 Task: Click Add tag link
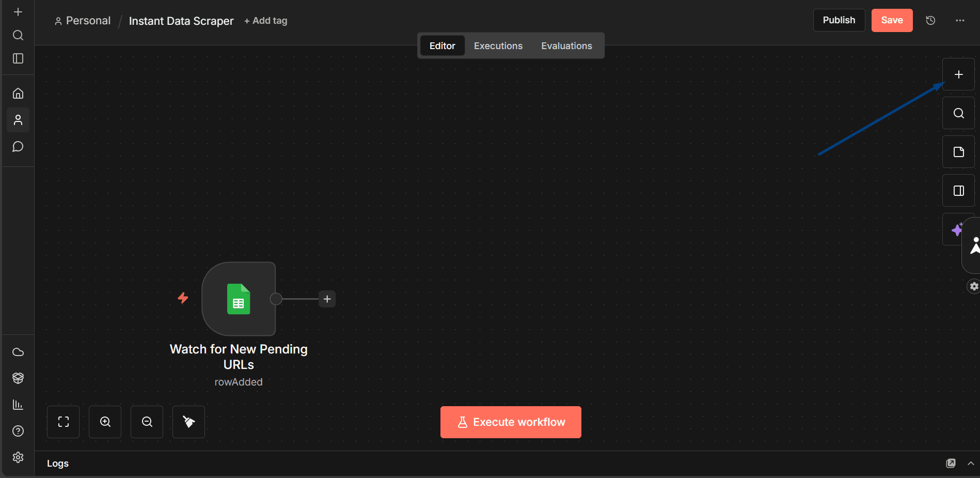(265, 21)
